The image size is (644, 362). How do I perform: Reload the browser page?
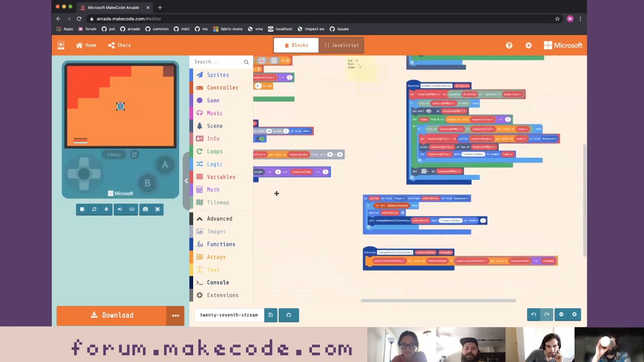point(79,19)
